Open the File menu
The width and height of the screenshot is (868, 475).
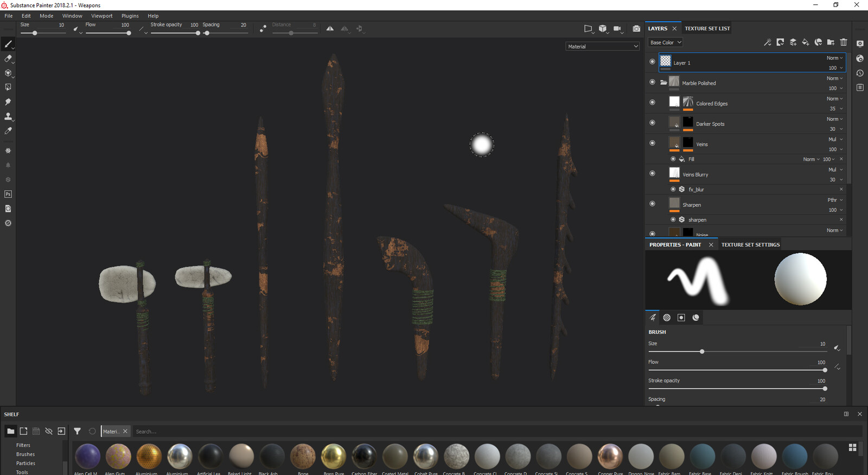[9, 16]
